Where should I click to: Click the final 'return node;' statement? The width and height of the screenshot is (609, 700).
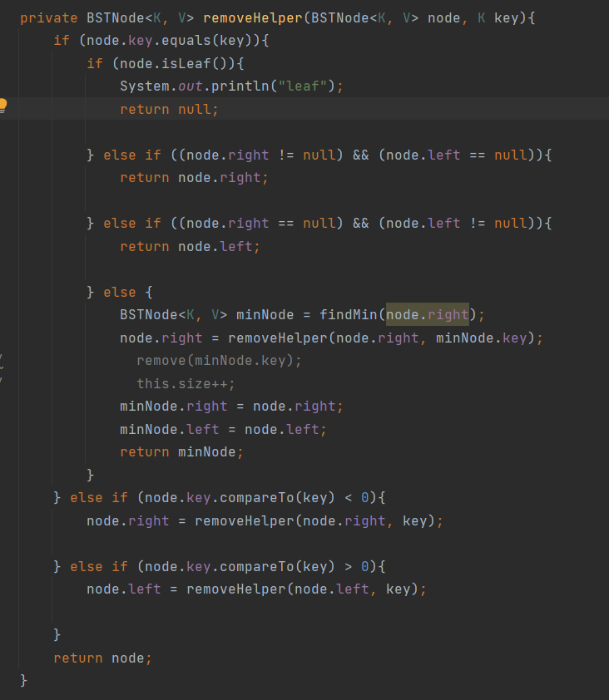(x=102, y=658)
